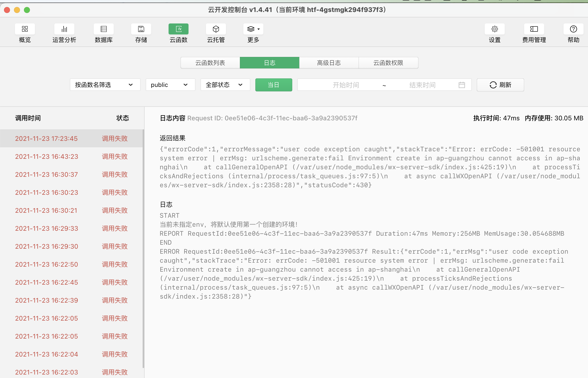Open the 设置 gear icon

click(x=494, y=29)
